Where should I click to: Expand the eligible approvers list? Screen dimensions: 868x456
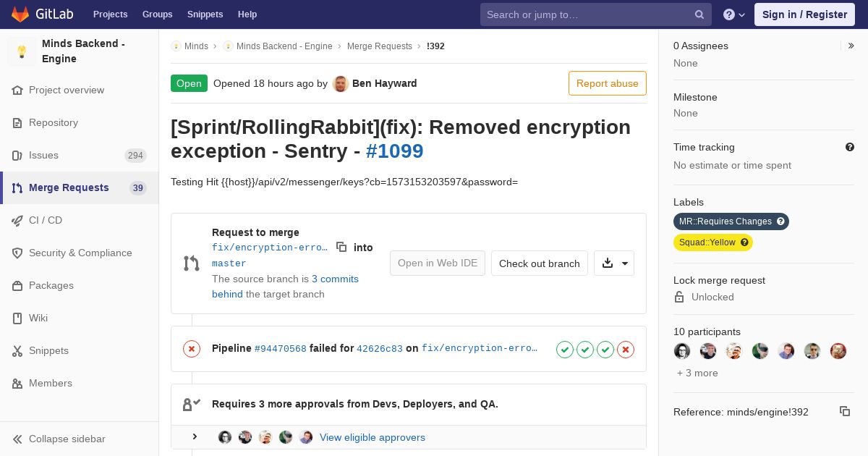[195, 436]
